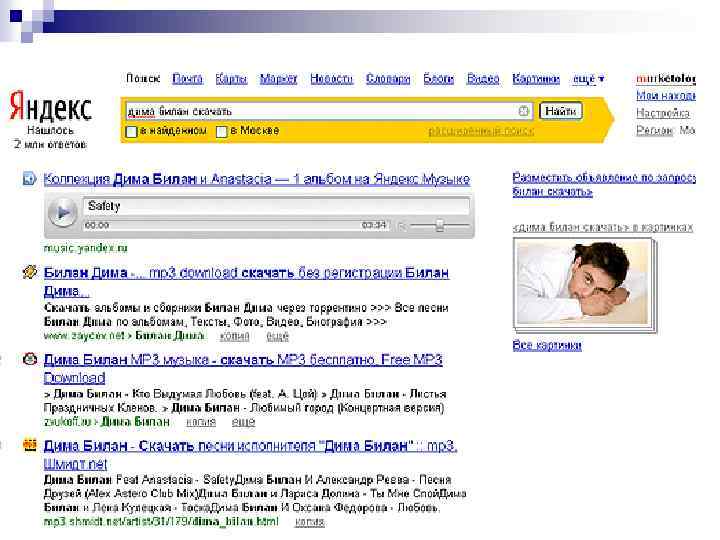Open the Почта tab

(x=187, y=79)
